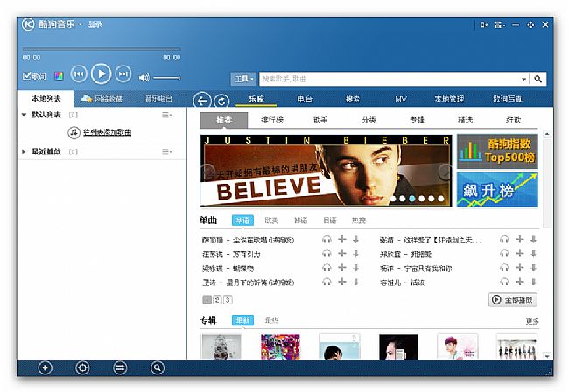Play the current track with the round play button

(x=101, y=74)
